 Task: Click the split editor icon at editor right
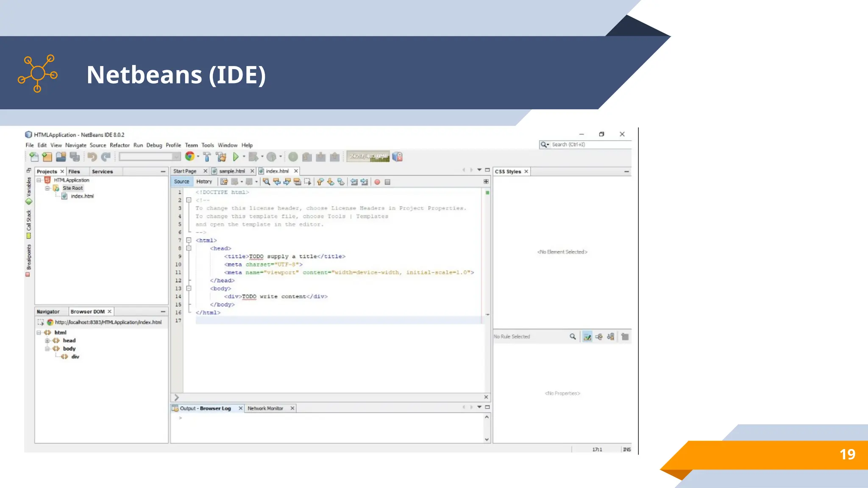tap(486, 181)
